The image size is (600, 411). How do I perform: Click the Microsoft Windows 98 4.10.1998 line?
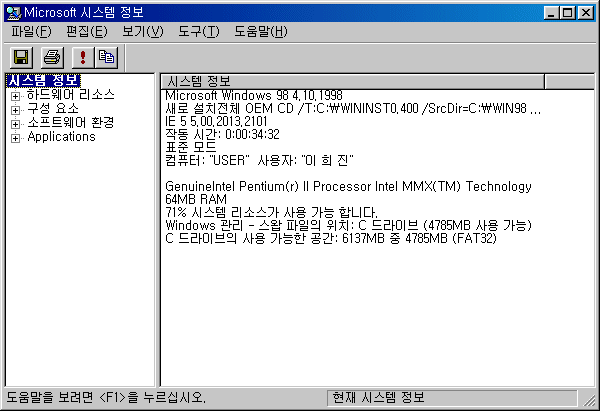click(254, 95)
